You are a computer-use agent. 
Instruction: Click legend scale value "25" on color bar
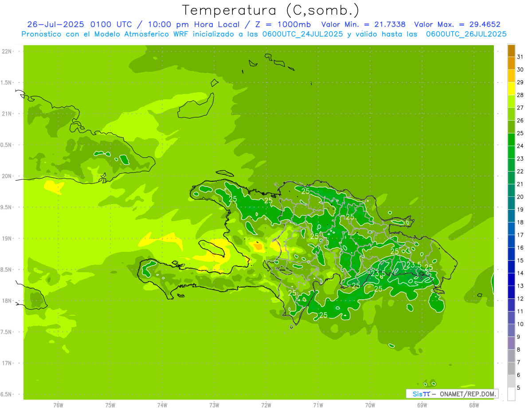pyautogui.click(x=520, y=133)
